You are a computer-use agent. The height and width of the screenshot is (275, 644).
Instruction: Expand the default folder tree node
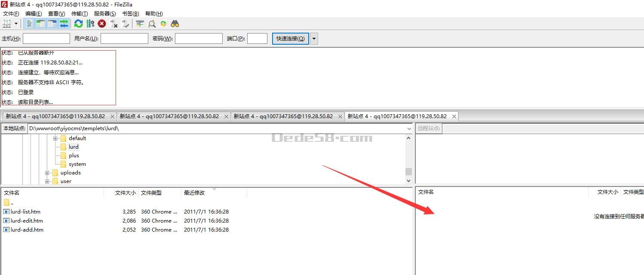(55, 138)
